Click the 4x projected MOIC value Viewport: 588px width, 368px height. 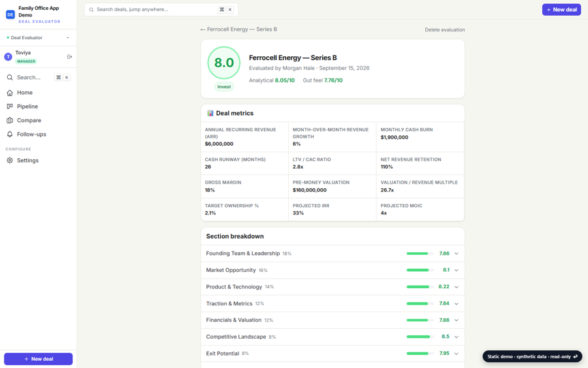[x=384, y=213]
